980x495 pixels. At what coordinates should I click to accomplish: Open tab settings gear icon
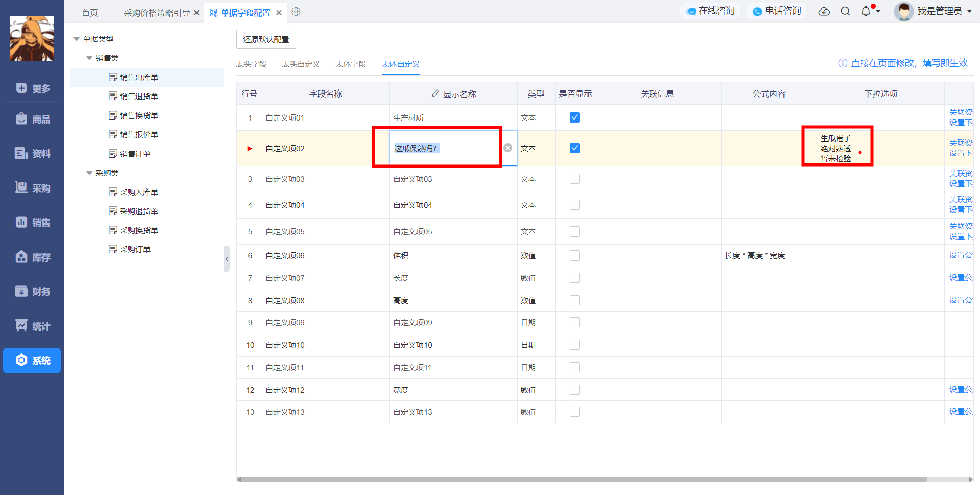[x=296, y=12]
